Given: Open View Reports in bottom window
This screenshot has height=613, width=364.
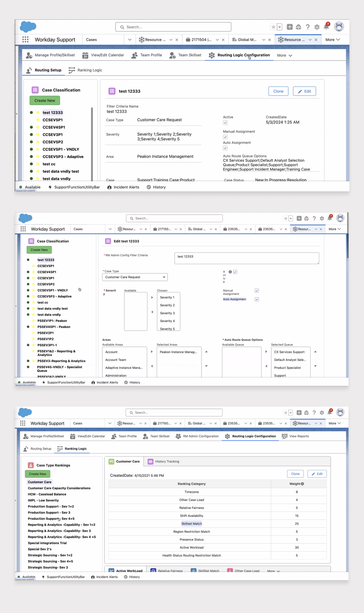Looking at the screenshot, I should tap(295, 436).
